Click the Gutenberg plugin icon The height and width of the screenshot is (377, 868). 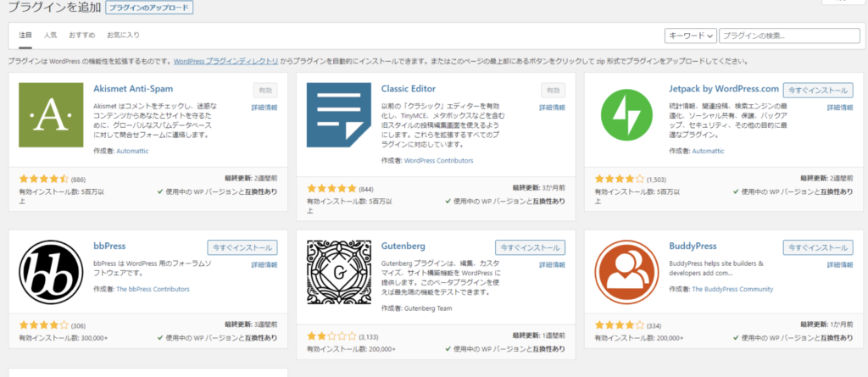(x=339, y=272)
